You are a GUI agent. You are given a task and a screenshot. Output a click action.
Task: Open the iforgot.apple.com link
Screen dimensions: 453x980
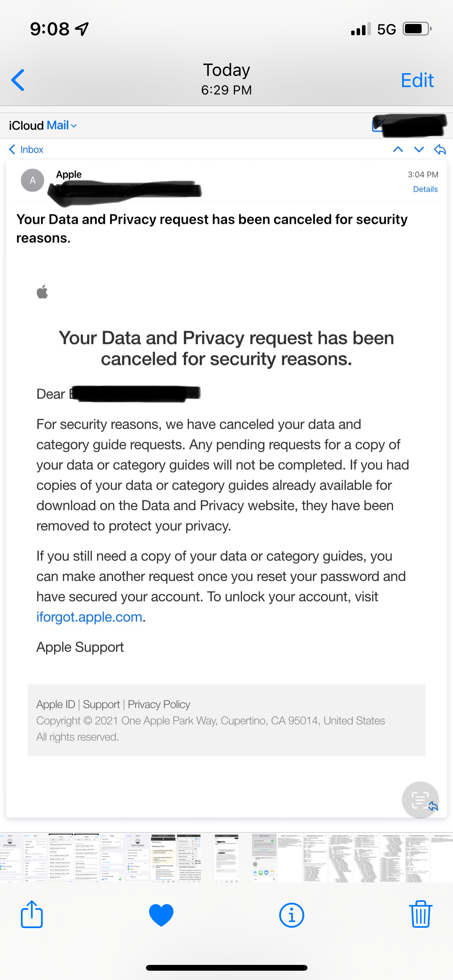click(89, 617)
